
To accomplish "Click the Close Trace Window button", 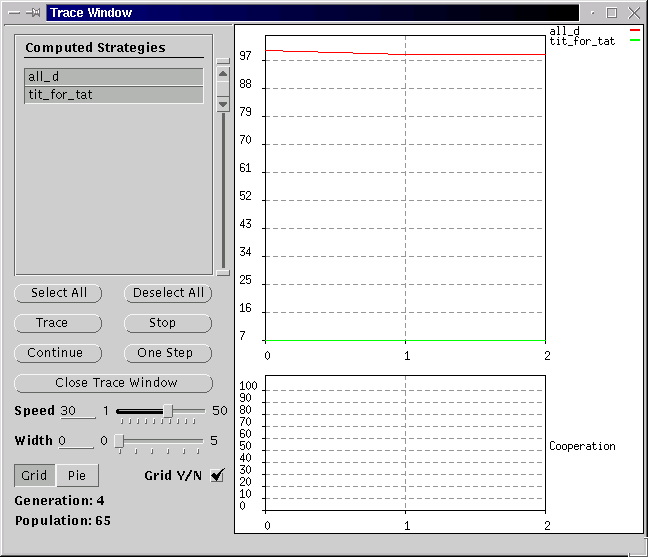I will click(x=113, y=383).
